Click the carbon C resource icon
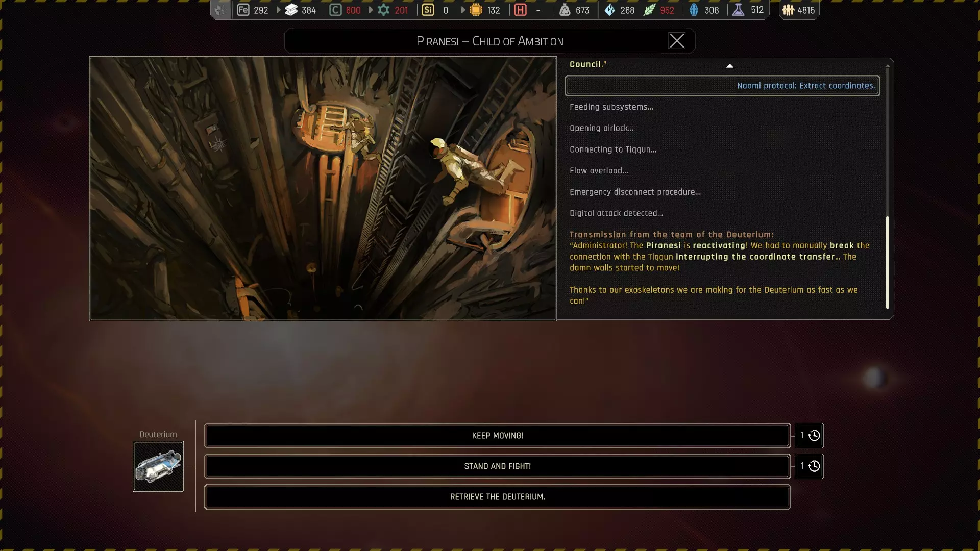Screen dimensions: 980x551 (x=335, y=10)
